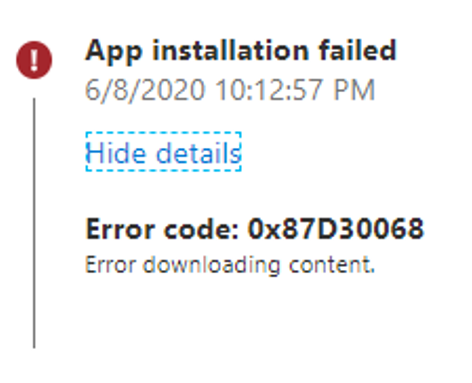
Task: Click the white exclamation mark inside circle
Action: coord(34,60)
